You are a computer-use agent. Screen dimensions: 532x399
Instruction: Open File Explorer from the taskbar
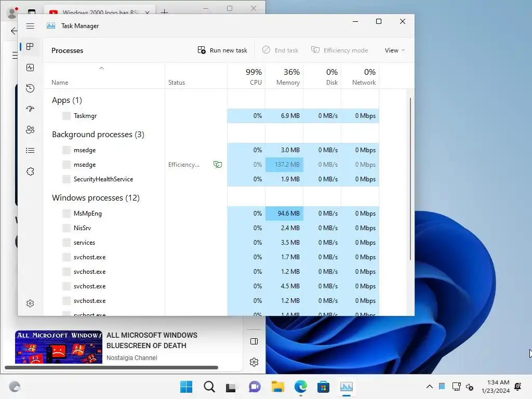277,387
